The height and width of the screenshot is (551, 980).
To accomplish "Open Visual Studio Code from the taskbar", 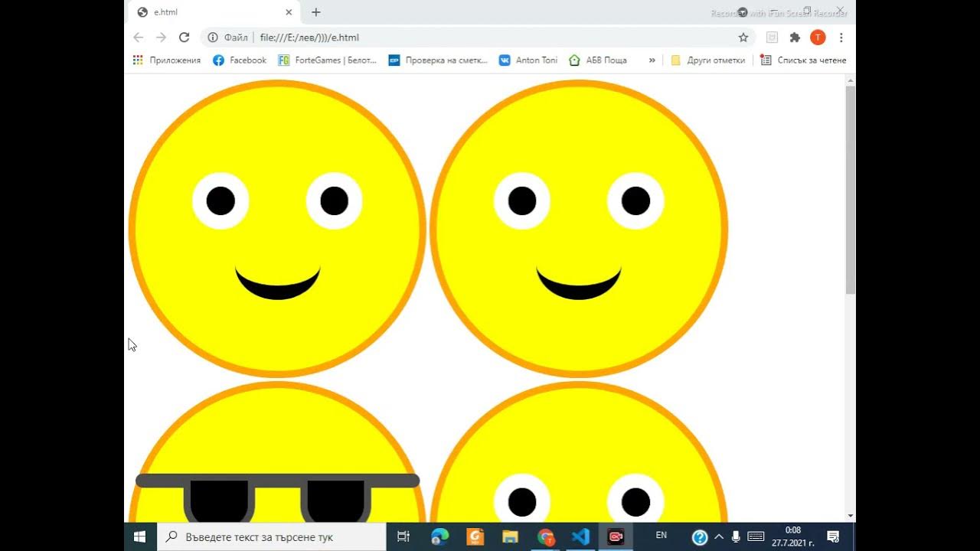I will tap(580, 536).
